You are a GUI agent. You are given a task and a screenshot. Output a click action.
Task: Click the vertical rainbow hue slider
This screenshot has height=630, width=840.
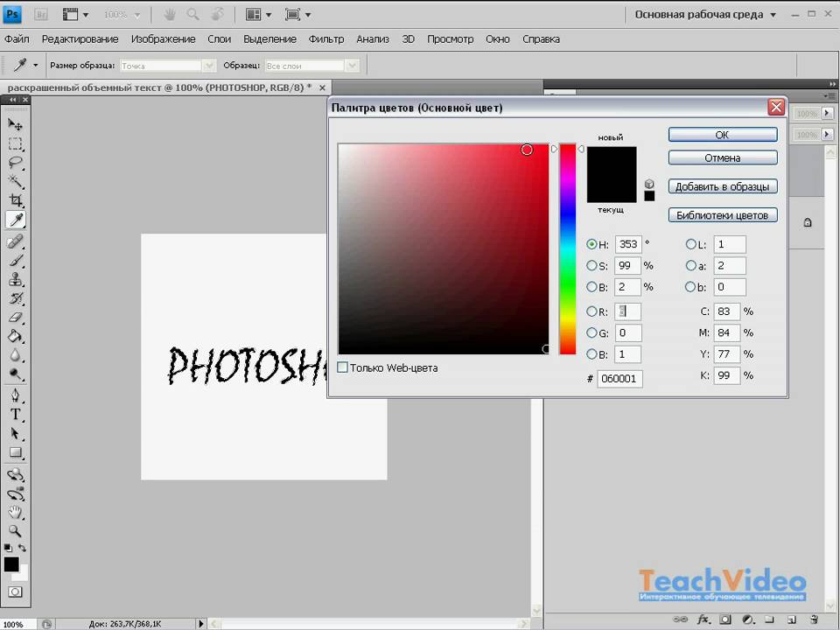(567, 248)
